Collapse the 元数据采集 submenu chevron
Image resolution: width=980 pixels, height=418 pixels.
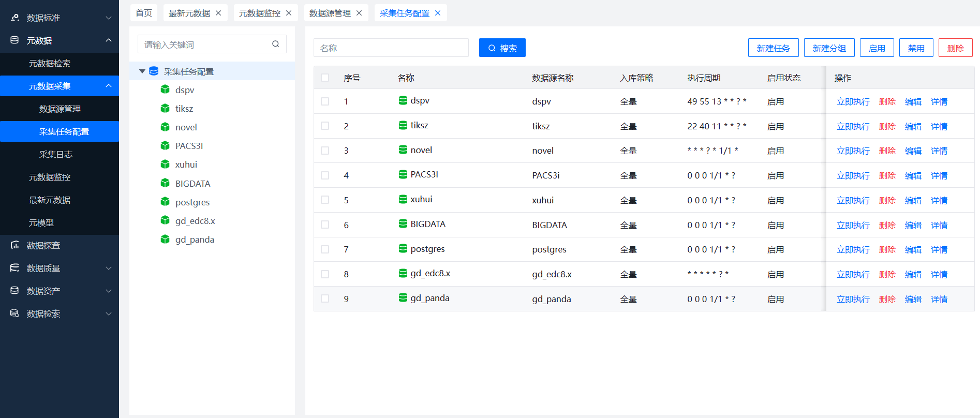[109, 86]
